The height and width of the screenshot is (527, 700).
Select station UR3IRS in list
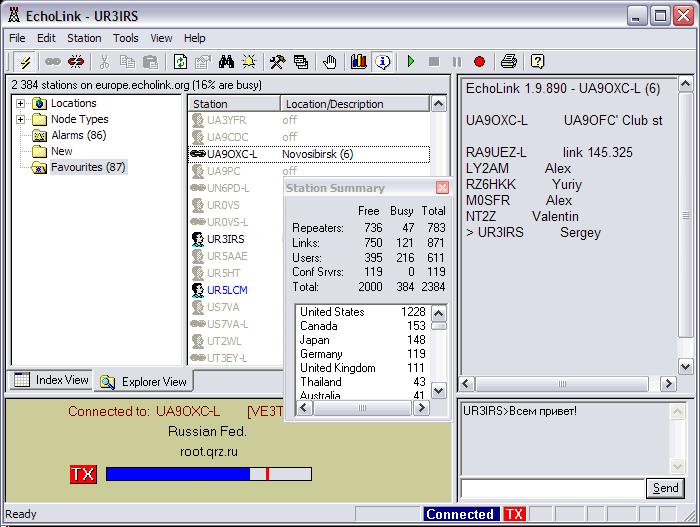point(225,239)
